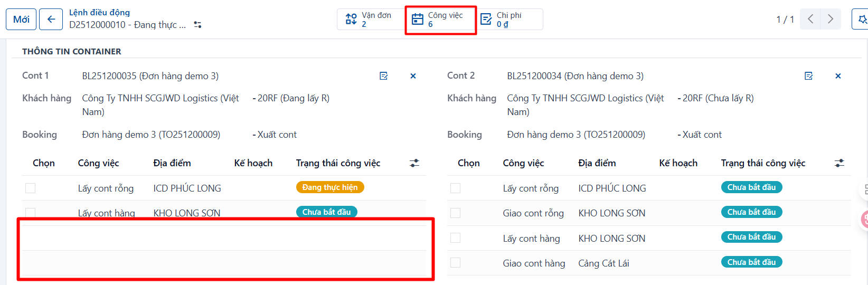Open Cont 2 table column options
Screen dimensions: 868x285
(x=839, y=163)
